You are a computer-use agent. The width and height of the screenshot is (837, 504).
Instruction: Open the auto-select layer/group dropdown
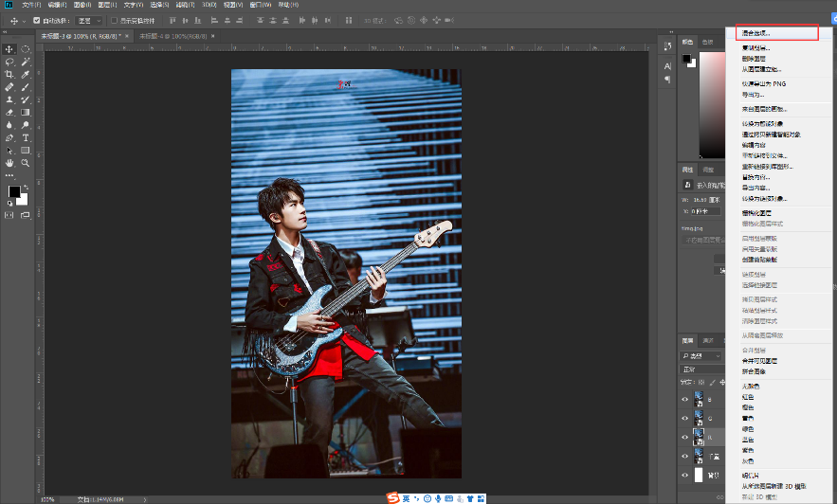pyautogui.click(x=89, y=21)
